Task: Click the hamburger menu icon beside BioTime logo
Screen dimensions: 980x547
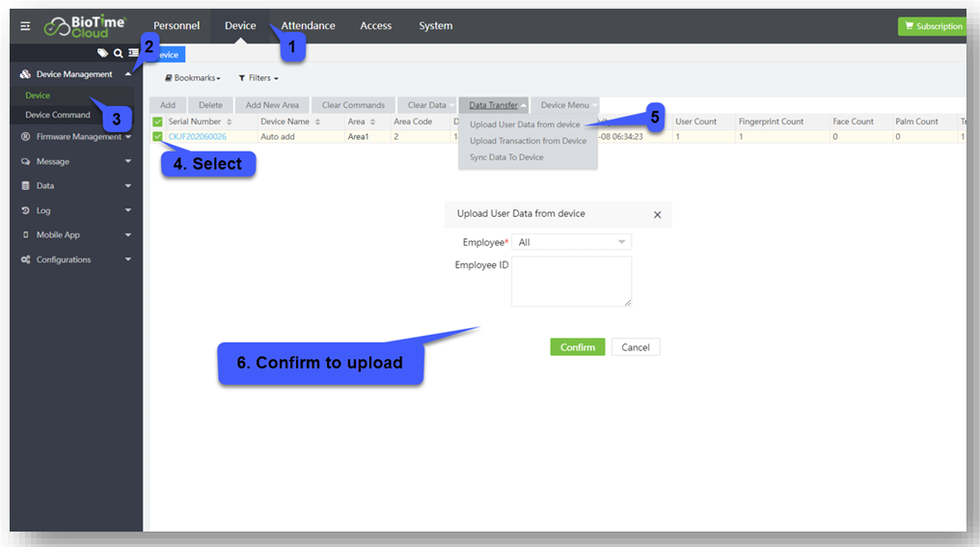Action: pyautogui.click(x=25, y=26)
